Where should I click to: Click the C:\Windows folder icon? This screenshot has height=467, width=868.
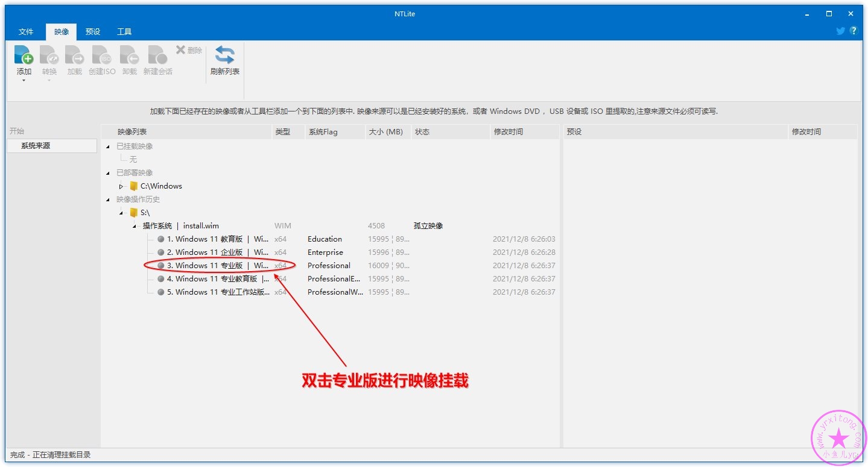click(134, 186)
